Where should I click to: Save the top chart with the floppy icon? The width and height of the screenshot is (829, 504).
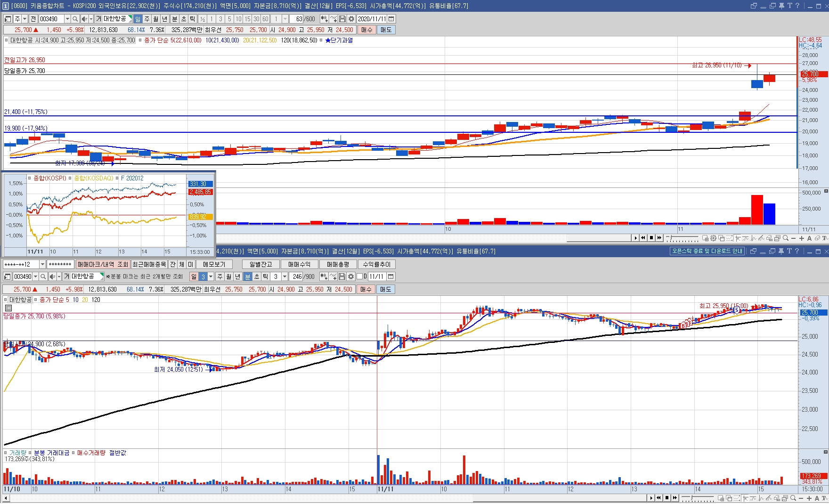342,19
